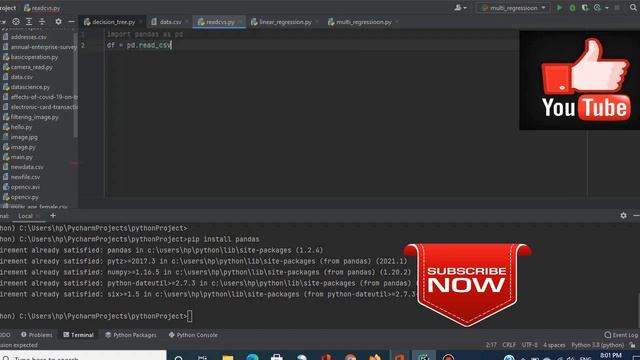Open annual-enterprise-survey file in tree
This screenshot has height=360, width=640.
(40, 47)
